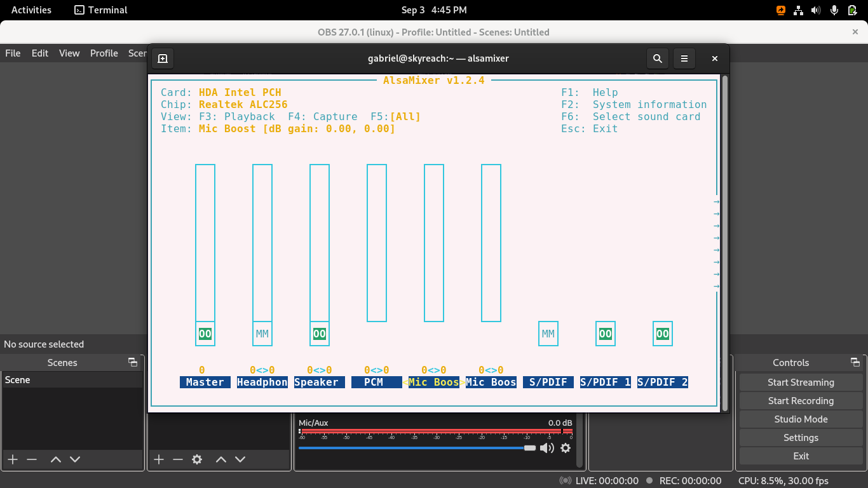Click alsamixer terminal vertical scrollbar
The height and width of the screenshot is (488, 868).
click(725, 243)
